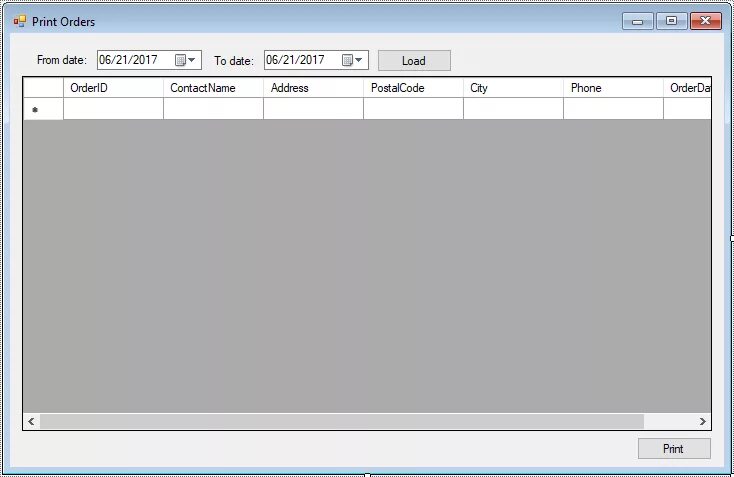Click the From date field value
The image size is (734, 477).
tap(128, 60)
